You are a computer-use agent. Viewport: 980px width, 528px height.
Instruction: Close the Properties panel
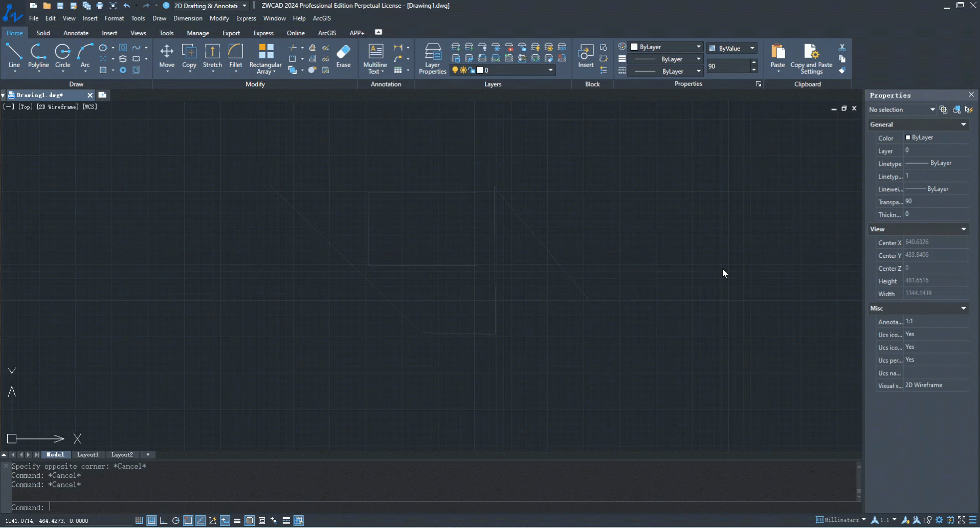[x=971, y=95]
